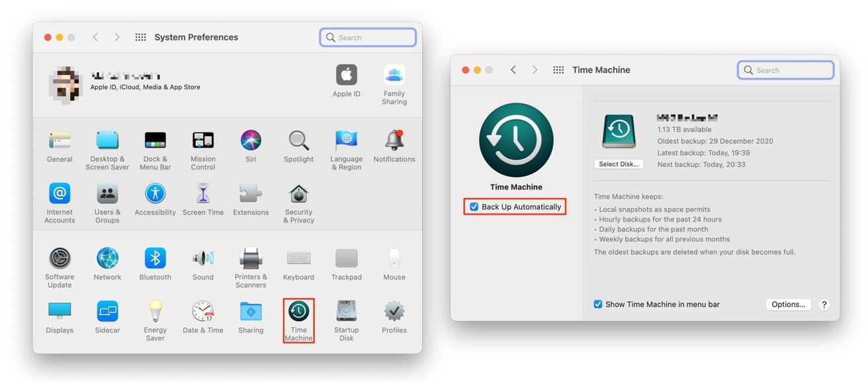Open Sidecar preferences
Image resolution: width=868 pixels, height=382 pixels.
pos(107,311)
